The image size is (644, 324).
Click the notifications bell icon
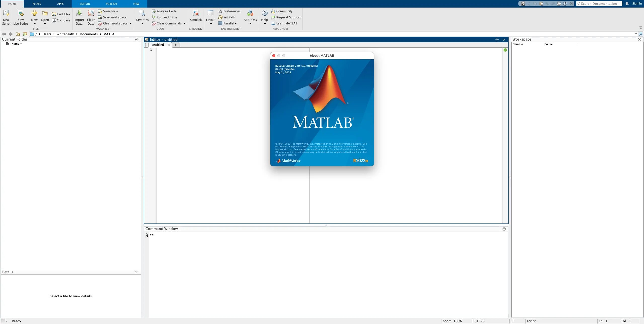tap(627, 4)
